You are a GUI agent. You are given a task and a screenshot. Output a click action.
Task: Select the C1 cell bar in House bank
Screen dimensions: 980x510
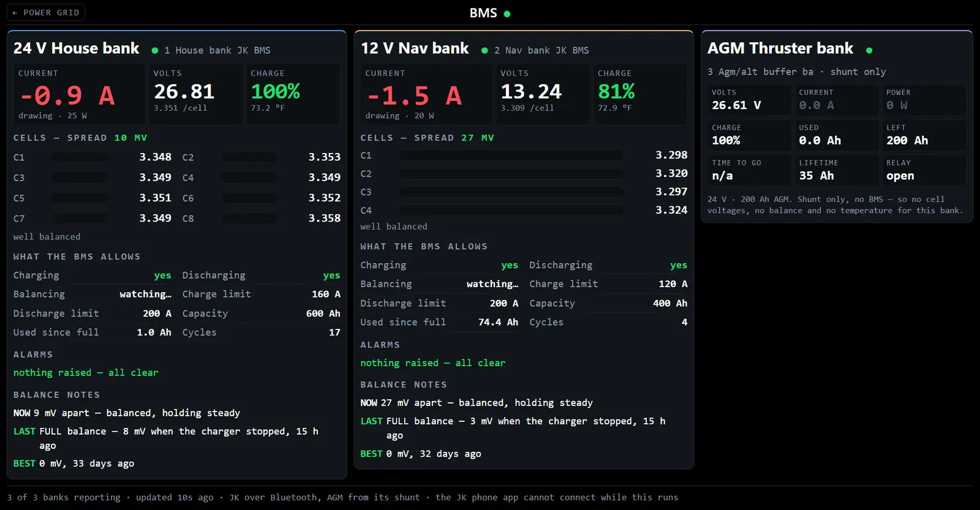coord(80,157)
